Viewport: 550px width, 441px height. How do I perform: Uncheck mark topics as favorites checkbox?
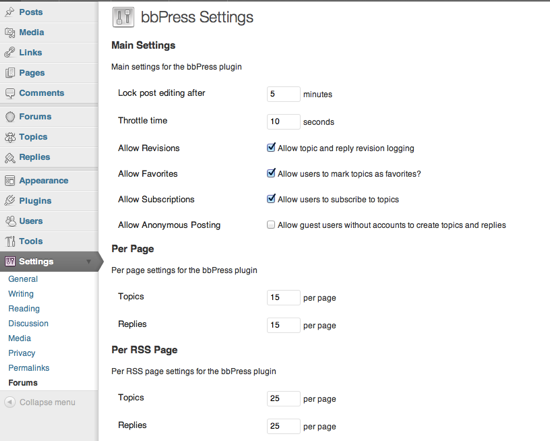click(271, 173)
